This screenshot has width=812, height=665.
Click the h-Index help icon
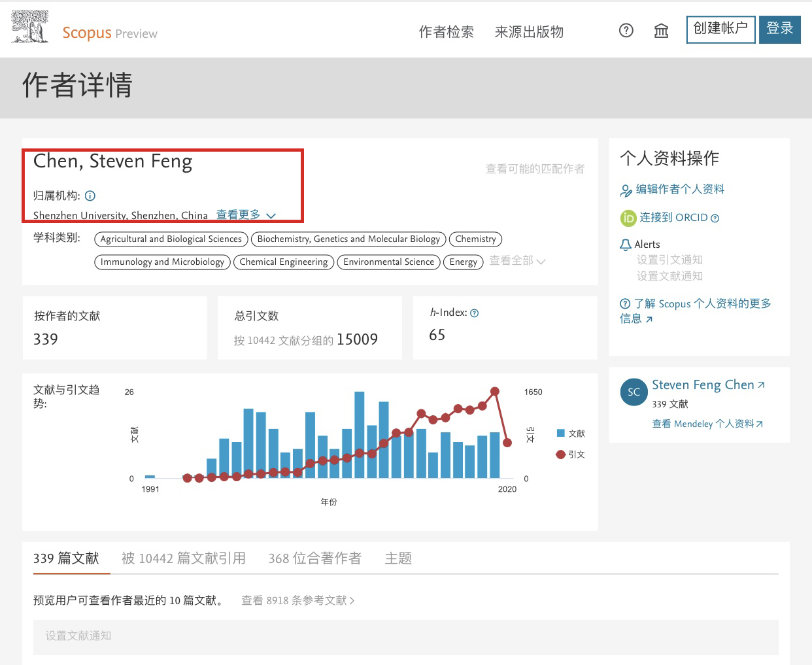[475, 313]
